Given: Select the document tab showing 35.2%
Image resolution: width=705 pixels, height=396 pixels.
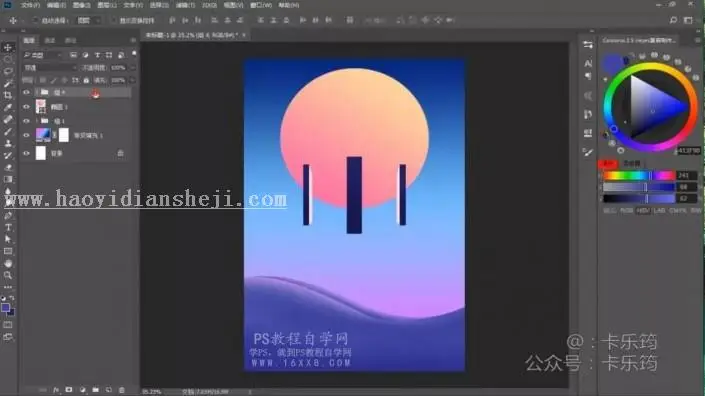Looking at the screenshot, I should click(x=195, y=35).
